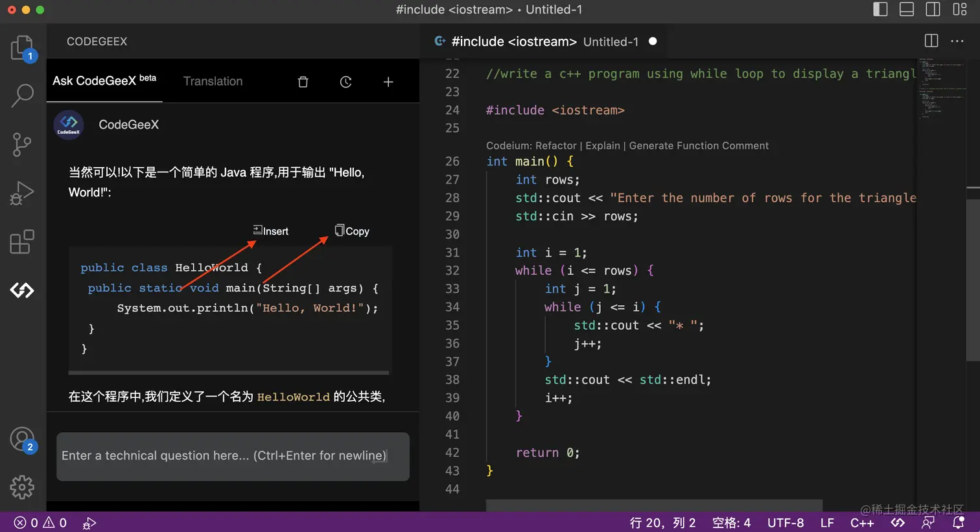Image resolution: width=980 pixels, height=532 pixels.
Task: Open editor More Actions menu
Action: click(957, 41)
